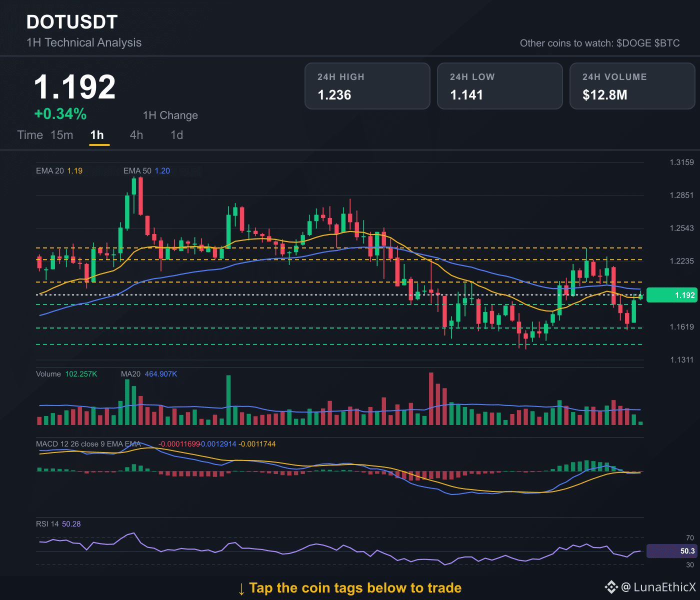This screenshot has width=700, height=600.
Task: Click the EMA 50 indicator label
Action: (x=146, y=171)
